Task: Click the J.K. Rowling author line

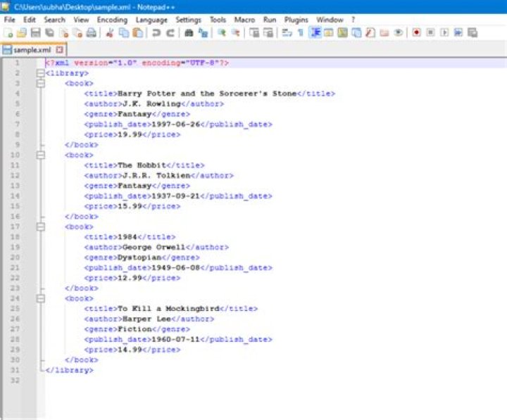Action: pyautogui.click(x=154, y=104)
